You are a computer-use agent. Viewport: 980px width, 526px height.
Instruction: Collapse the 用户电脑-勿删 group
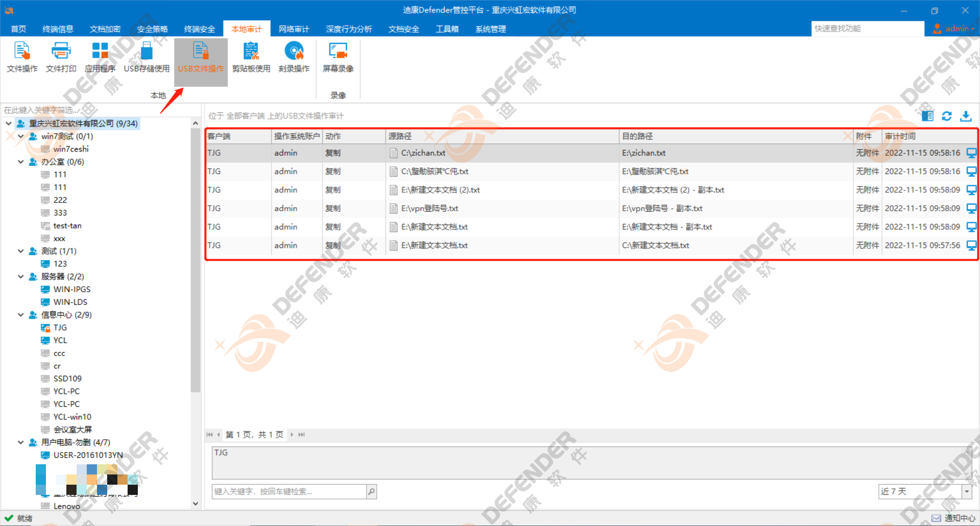(x=21, y=442)
